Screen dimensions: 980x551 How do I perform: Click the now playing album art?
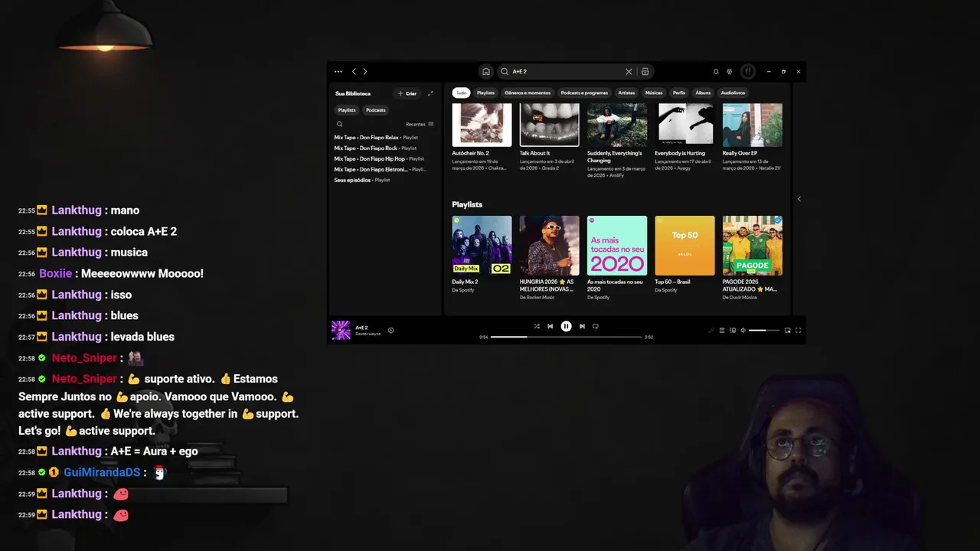pos(341,330)
